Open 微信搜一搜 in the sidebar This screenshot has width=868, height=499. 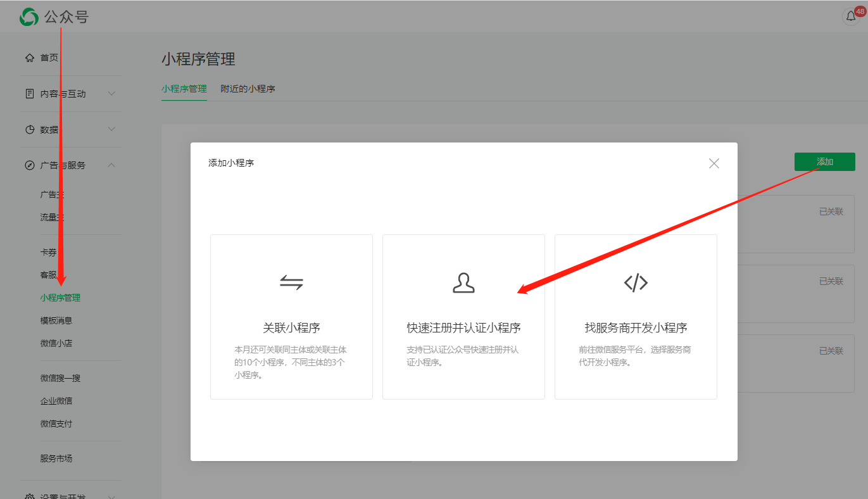(60, 378)
